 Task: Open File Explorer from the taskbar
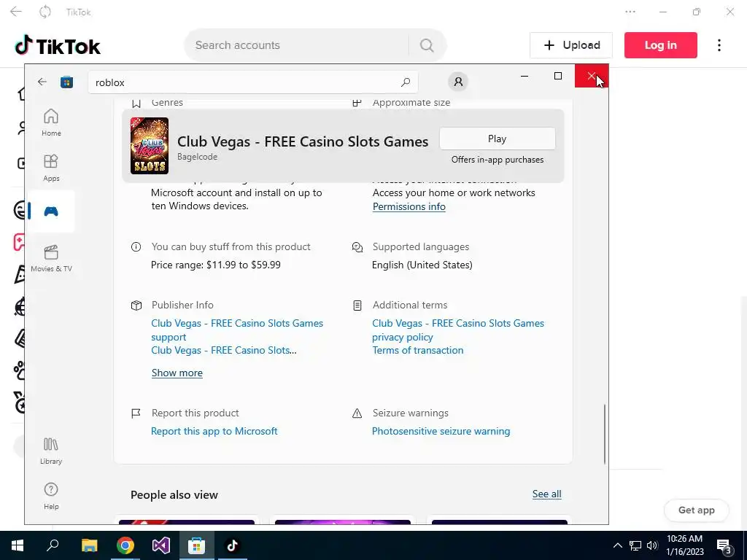(89, 545)
